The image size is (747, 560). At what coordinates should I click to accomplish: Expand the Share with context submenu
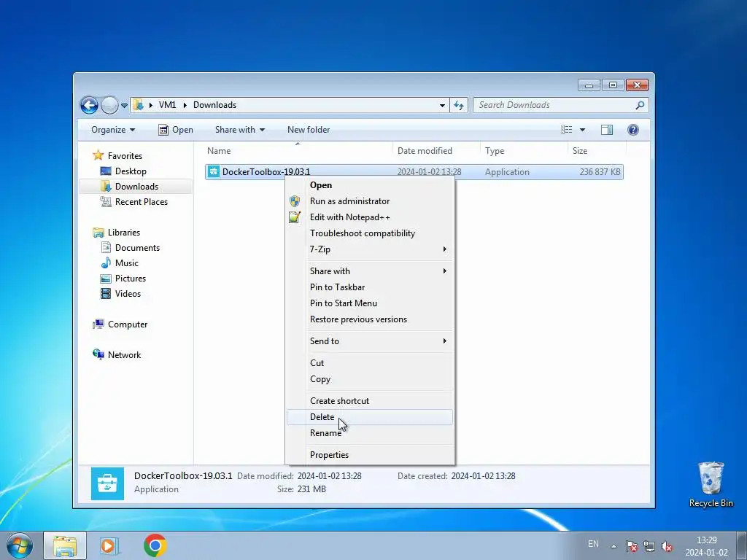pyautogui.click(x=370, y=271)
